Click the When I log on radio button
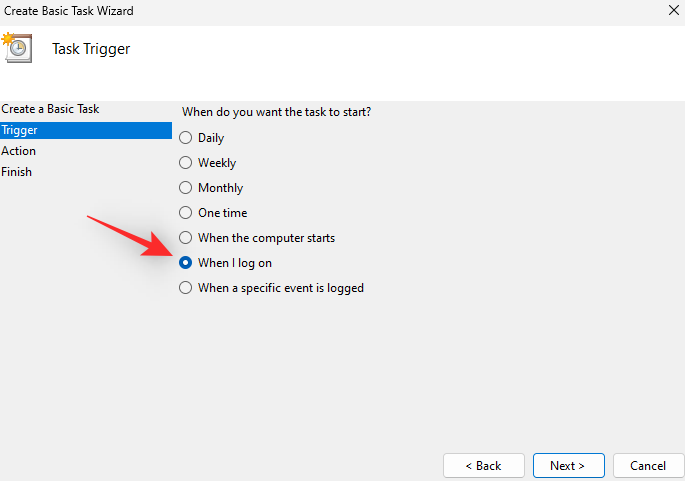Viewport: 685px width, 481px height. point(185,263)
